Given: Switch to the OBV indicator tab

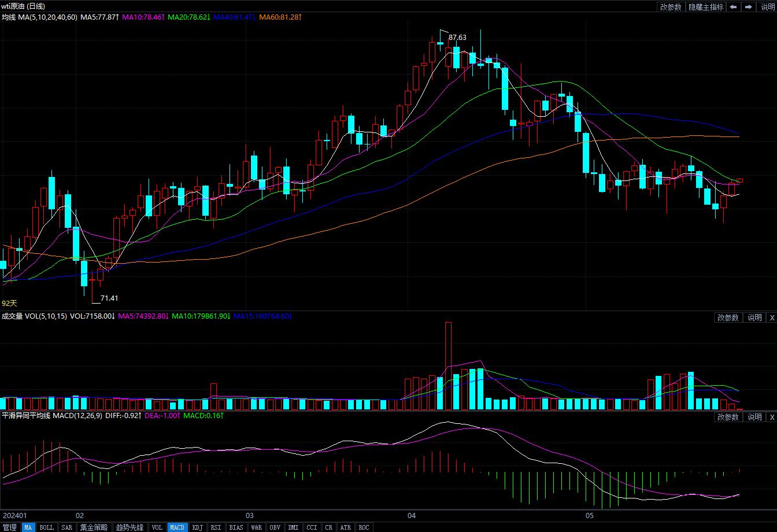Looking at the screenshot, I should [275, 527].
